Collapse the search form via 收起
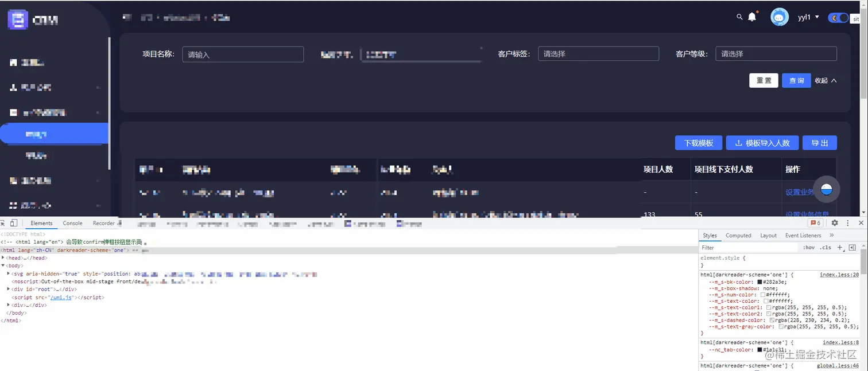The image size is (868, 371). (x=822, y=80)
